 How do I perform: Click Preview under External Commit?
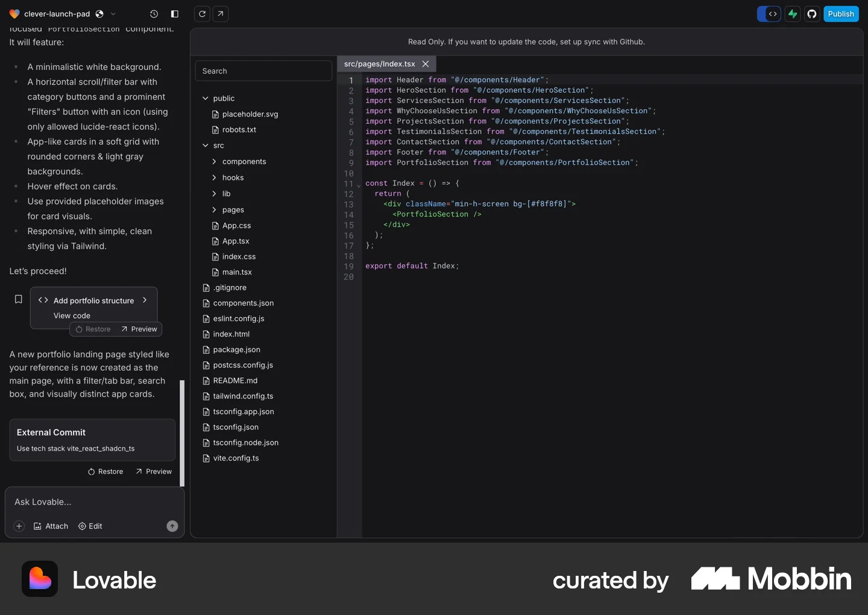(154, 471)
